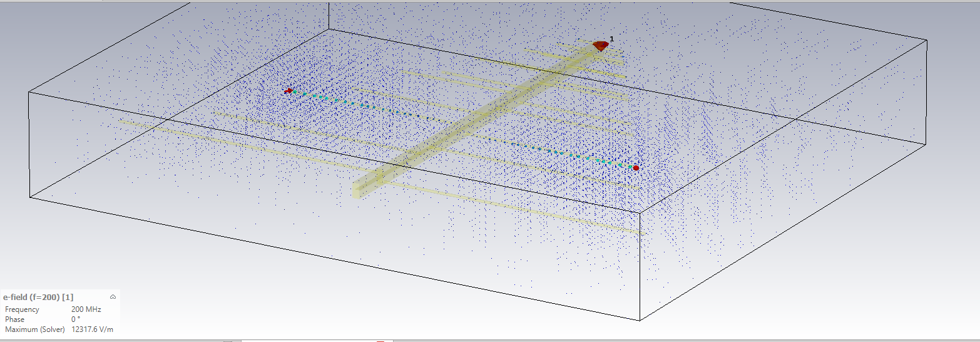Select the 12317.6 V/m maximum value
This screenshot has height=342, width=980.
click(92, 329)
